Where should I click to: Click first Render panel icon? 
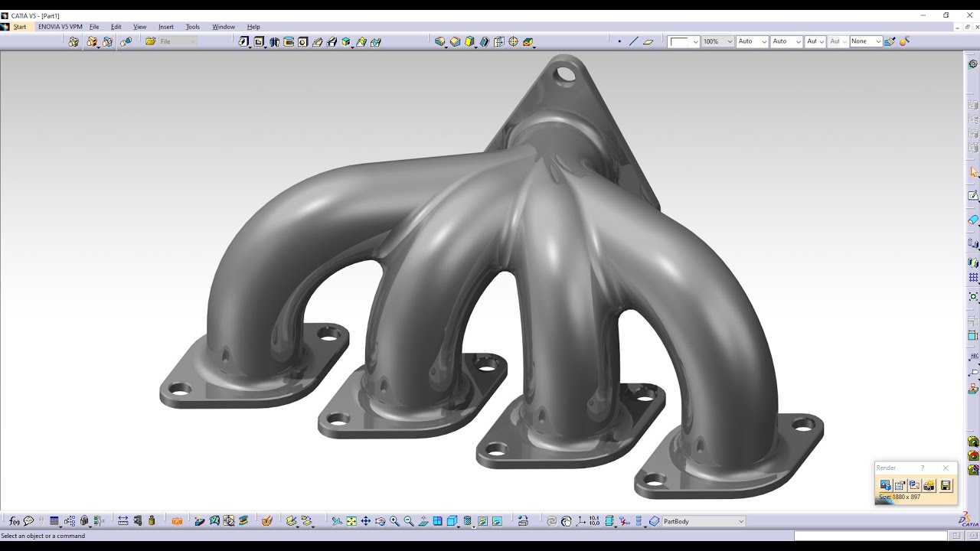[885, 485]
